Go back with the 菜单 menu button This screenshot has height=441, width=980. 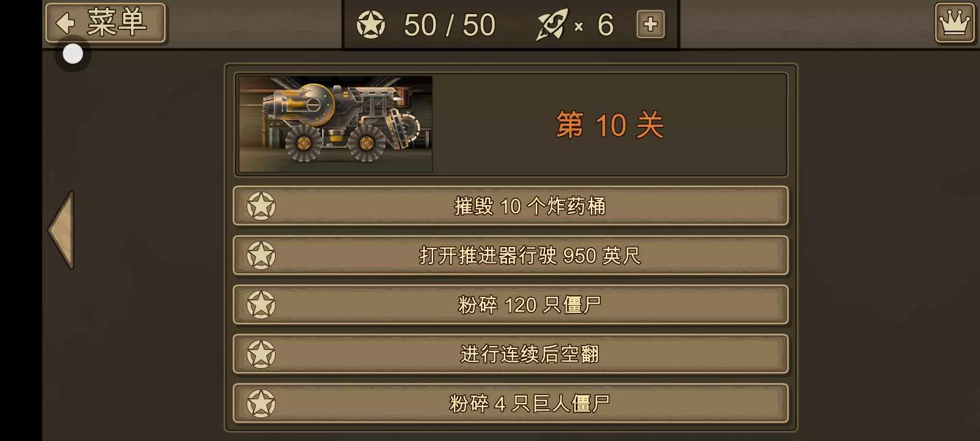pos(105,23)
